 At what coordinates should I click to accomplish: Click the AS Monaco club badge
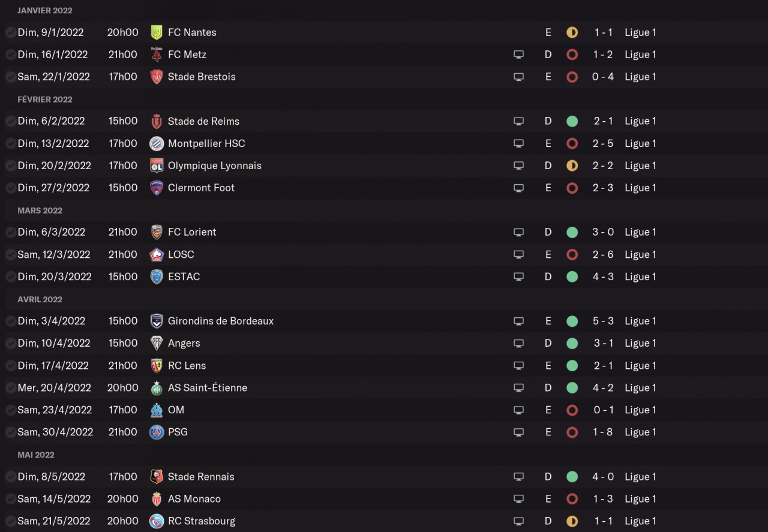[157, 499]
